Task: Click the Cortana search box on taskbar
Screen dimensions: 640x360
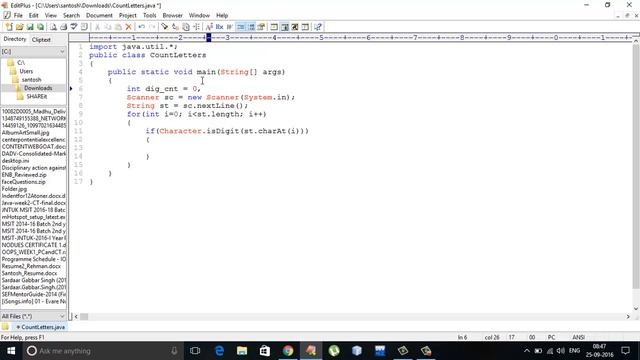Action: (103, 351)
